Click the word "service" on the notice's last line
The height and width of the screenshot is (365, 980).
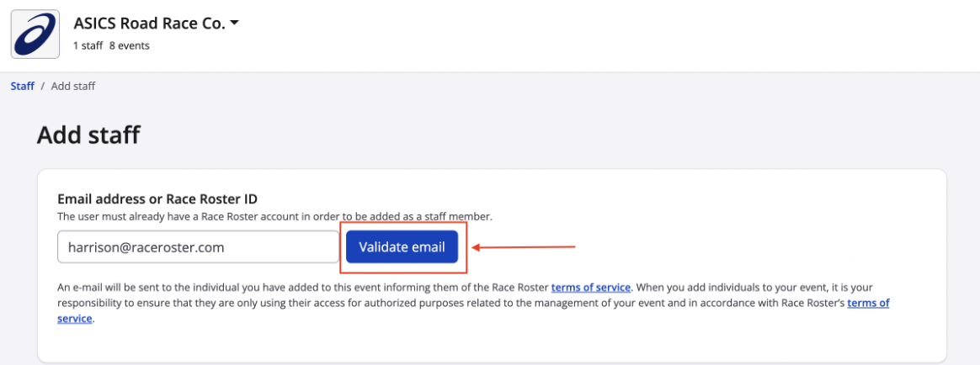74,319
